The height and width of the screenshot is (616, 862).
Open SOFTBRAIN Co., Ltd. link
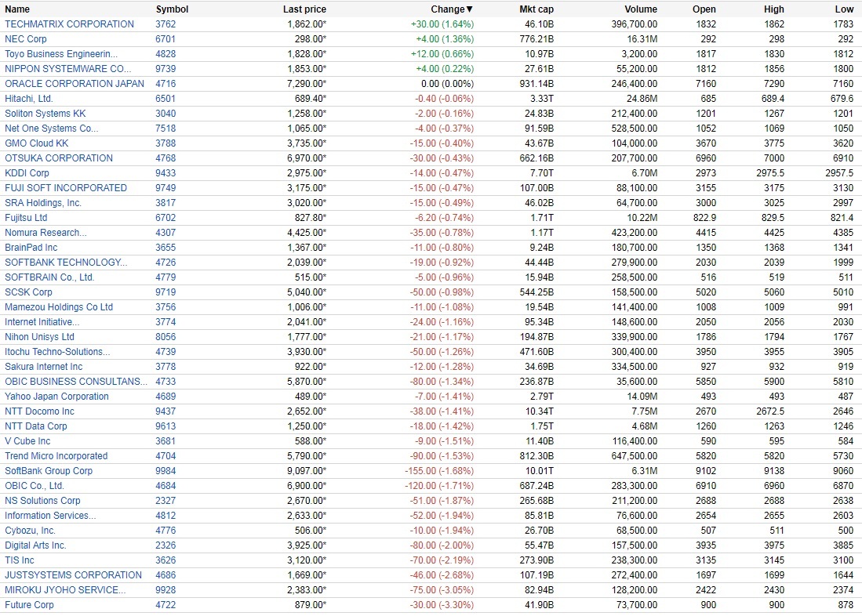[49, 277]
